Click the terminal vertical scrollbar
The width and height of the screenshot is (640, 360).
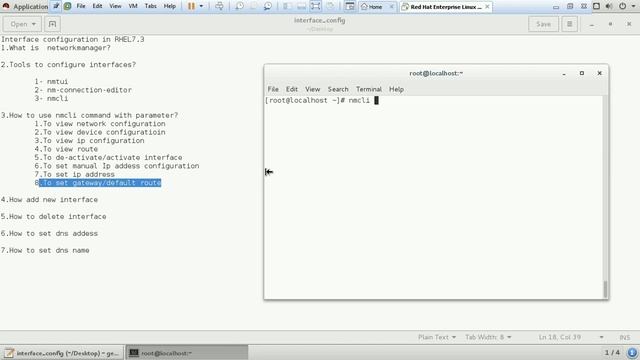[x=605, y=289]
